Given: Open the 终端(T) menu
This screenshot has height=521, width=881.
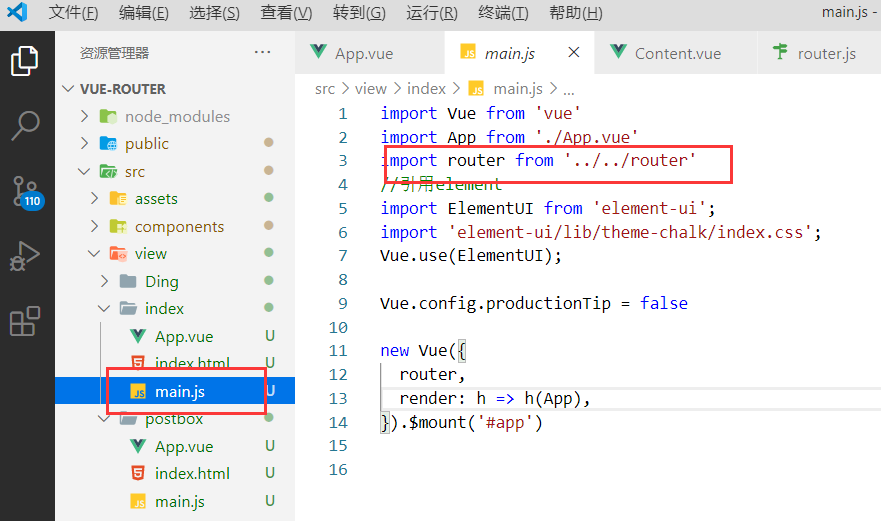Looking at the screenshot, I should tap(503, 12).
